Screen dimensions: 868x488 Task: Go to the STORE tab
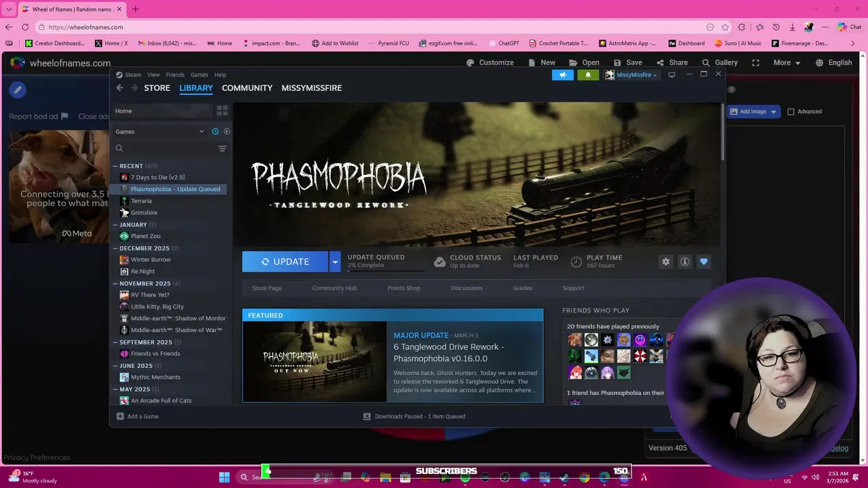[x=157, y=88]
